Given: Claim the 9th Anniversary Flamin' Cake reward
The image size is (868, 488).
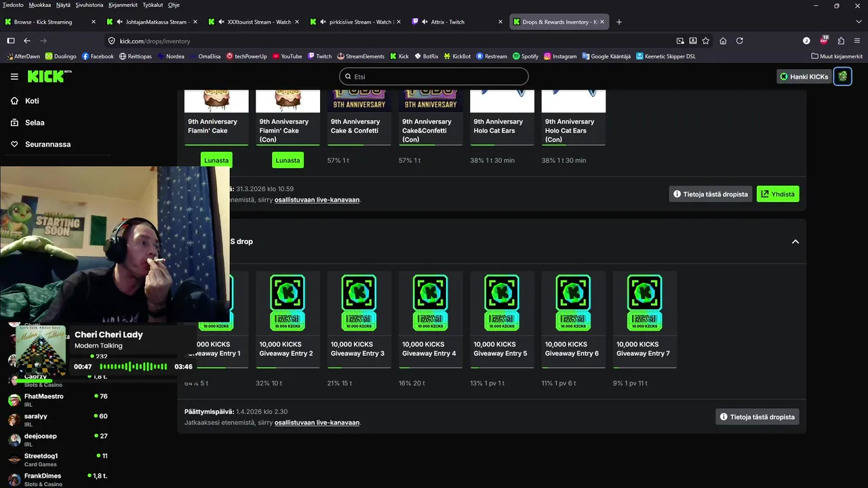Looking at the screenshot, I should pyautogui.click(x=216, y=160).
